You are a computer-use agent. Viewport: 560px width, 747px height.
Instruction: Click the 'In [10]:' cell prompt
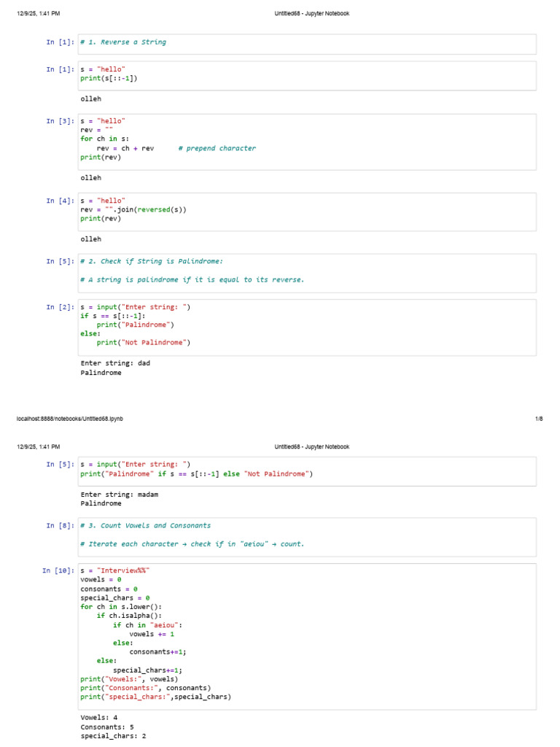(x=58, y=570)
